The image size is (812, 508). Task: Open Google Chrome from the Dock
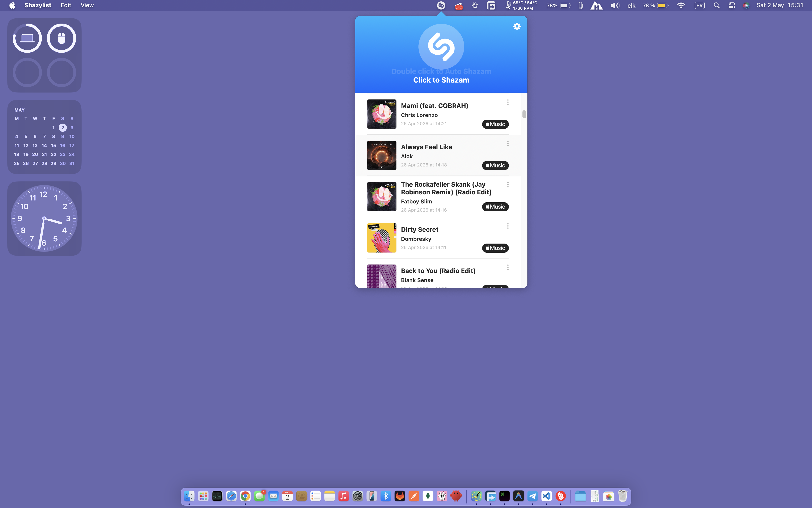coord(245,496)
